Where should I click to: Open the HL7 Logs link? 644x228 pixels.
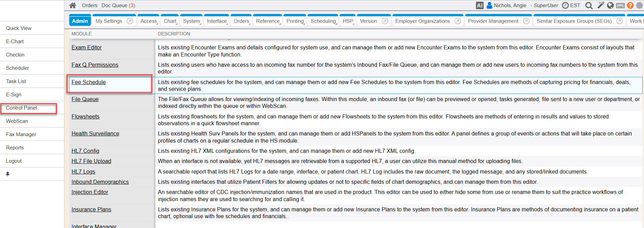tap(83, 172)
